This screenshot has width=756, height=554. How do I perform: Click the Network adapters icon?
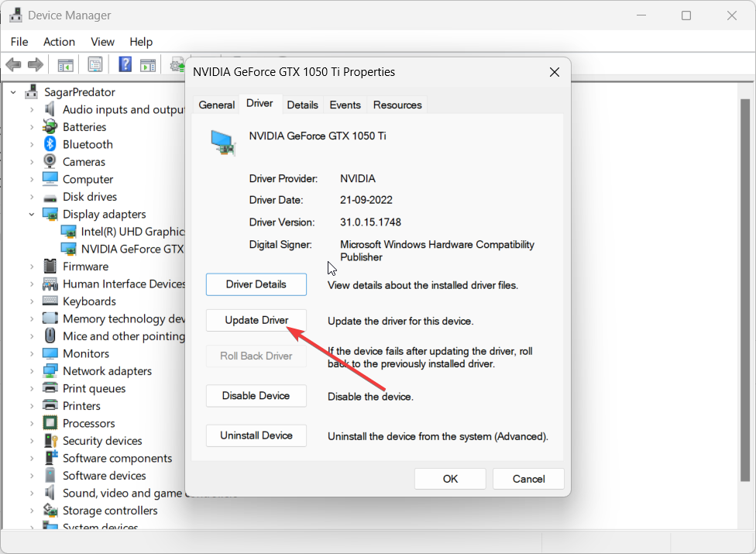pyautogui.click(x=50, y=371)
